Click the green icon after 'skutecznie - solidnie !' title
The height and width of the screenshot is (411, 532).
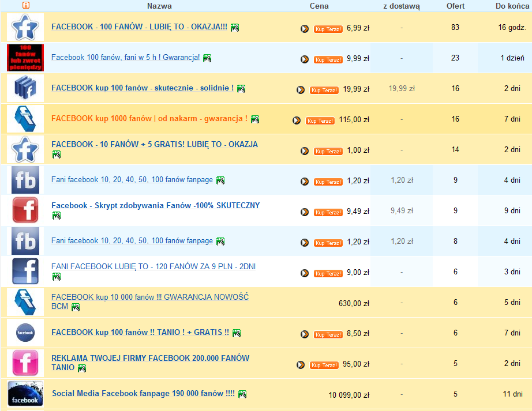pyautogui.click(x=241, y=89)
